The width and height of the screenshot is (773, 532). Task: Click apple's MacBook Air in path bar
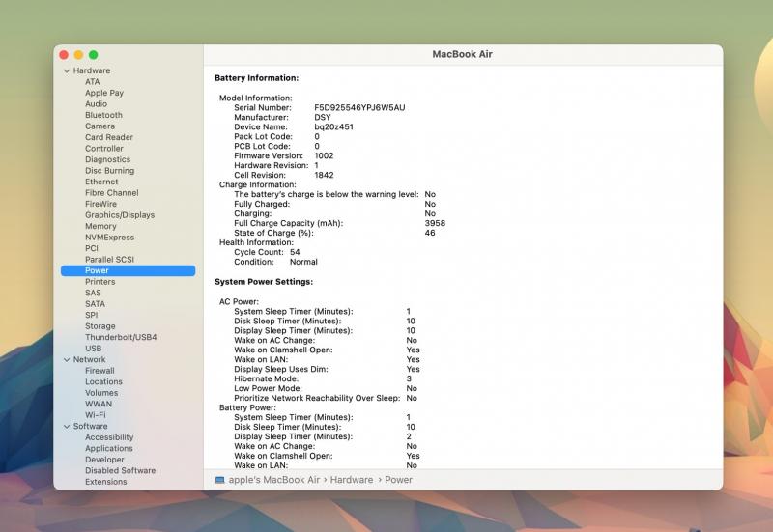[x=274, y=480]
